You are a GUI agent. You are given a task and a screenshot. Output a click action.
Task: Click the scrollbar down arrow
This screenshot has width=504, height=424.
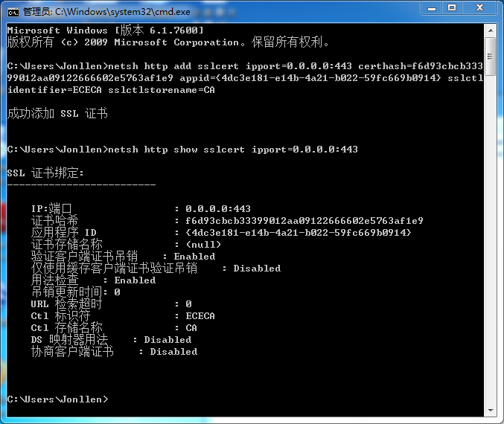click(491, 410)
